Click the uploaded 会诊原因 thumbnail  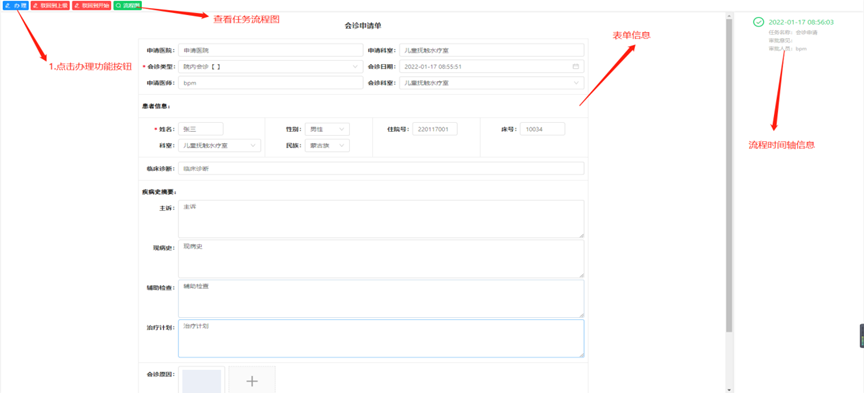(201, 380)
